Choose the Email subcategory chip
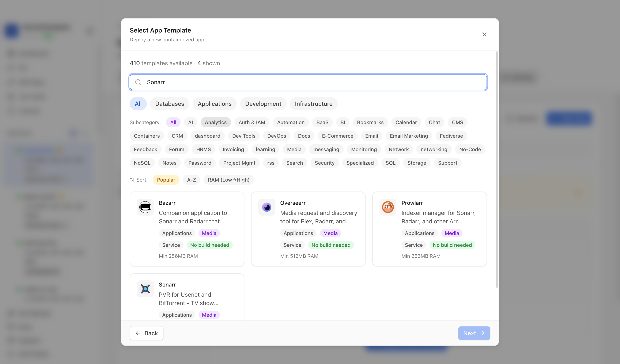 [371, 136]
